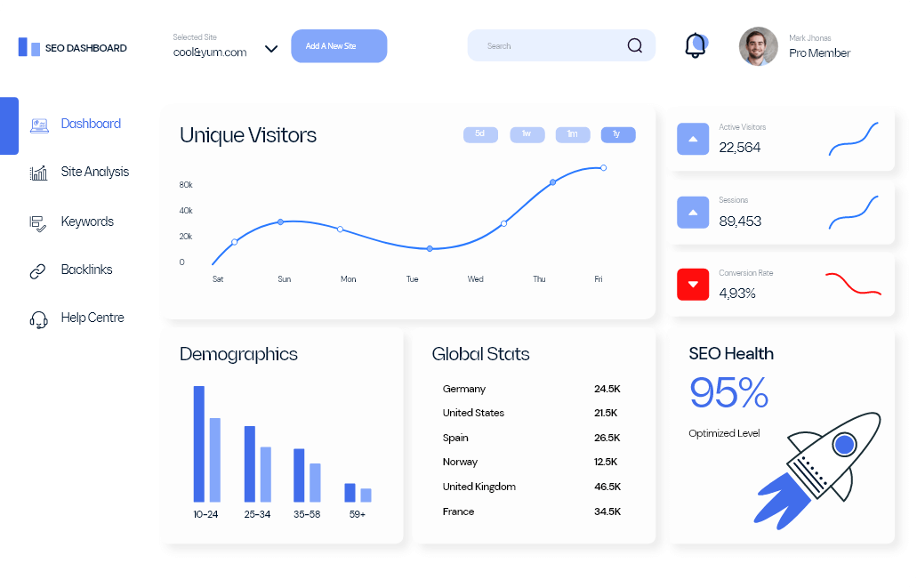The image size is (917, 588).
Task: Click the Sessions up-arrow icon
Action: coord(693,213)
